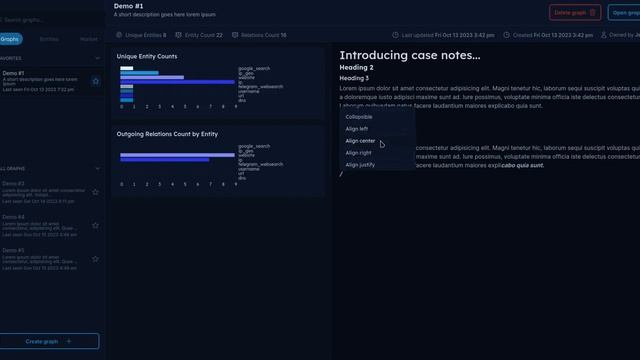The height and width of the screenshot is (360, 640).
Task: Click 'Outgoing Relations Count by Entity' chart title
Action: click(x=167, y=134)
